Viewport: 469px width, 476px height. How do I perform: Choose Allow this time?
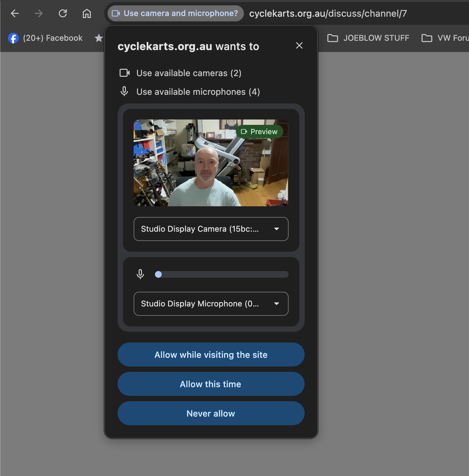[x=211, y=384]
